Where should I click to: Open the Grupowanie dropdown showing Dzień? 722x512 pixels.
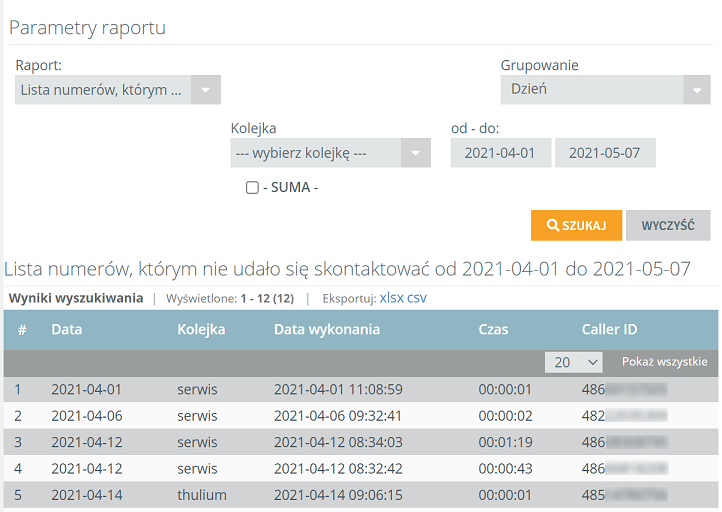click(606, 89)
